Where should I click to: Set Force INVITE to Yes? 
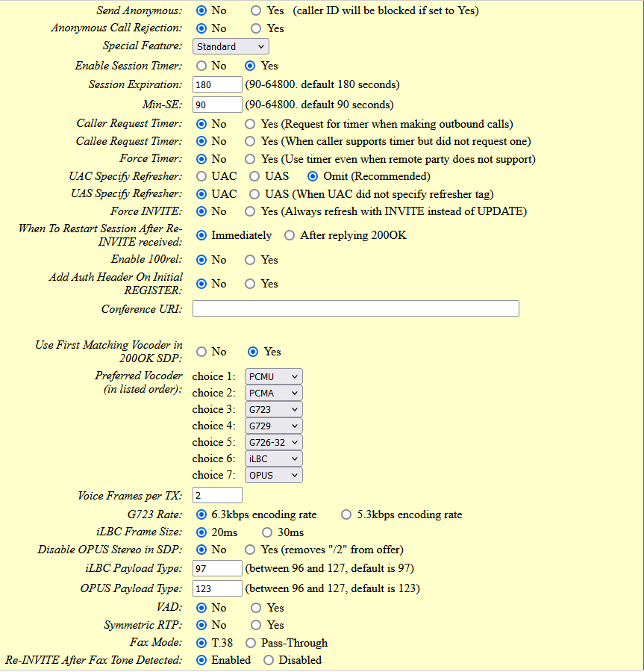tap(250, 211)
